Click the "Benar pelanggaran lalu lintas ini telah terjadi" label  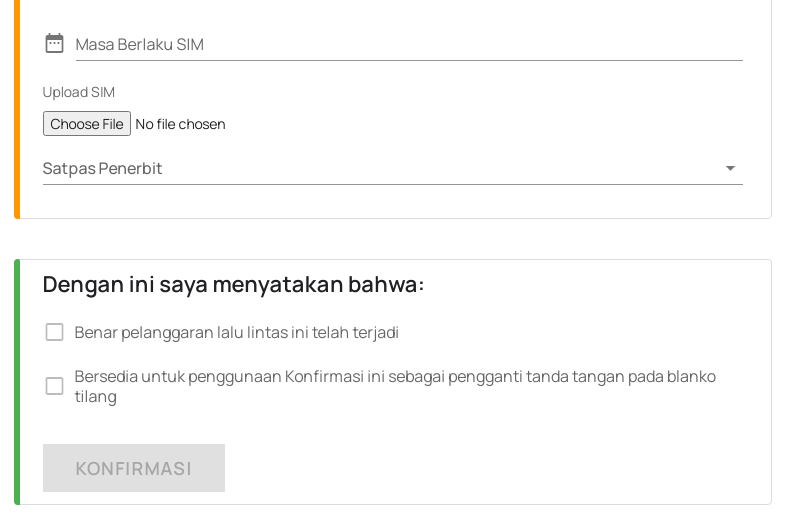click(236, 332)
